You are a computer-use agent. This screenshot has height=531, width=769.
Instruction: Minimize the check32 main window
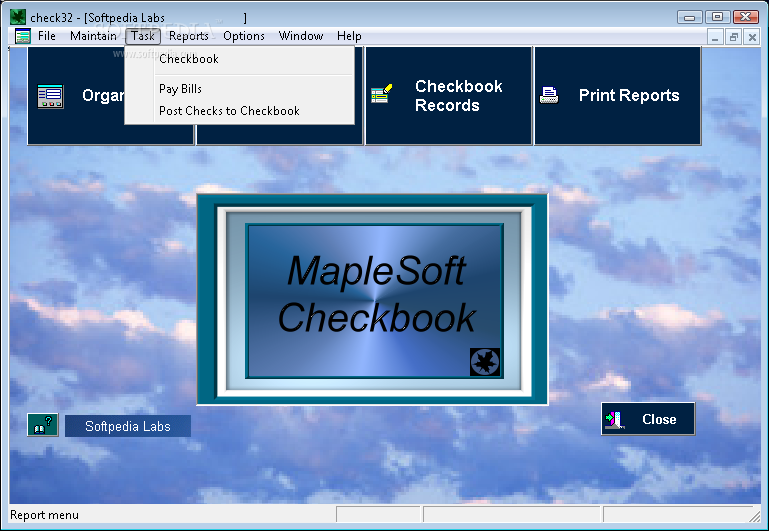tap(689, 17)
